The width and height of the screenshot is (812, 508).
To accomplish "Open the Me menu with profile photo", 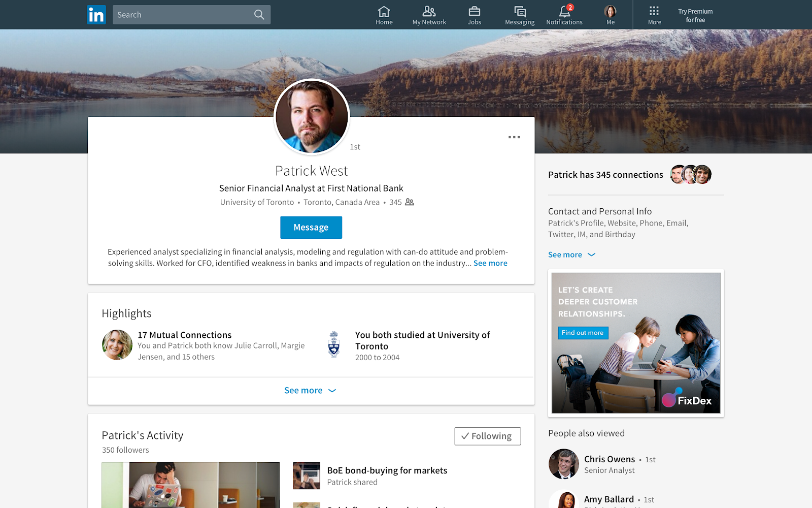I will 610,11.
